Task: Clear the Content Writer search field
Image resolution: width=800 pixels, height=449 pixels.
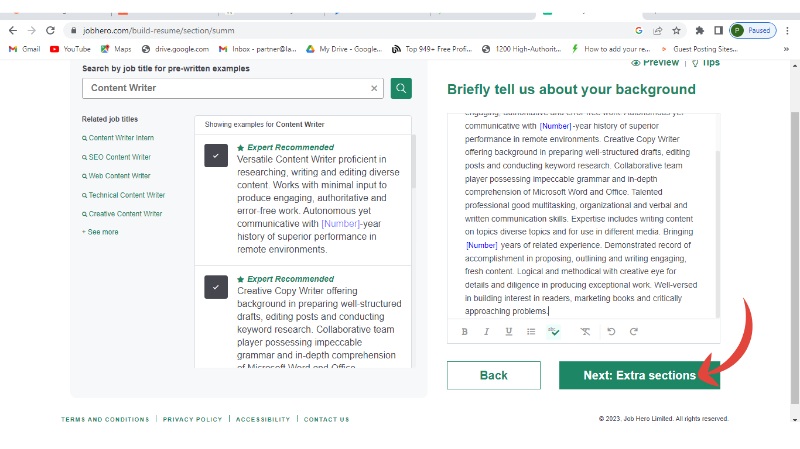Action: 375,88
